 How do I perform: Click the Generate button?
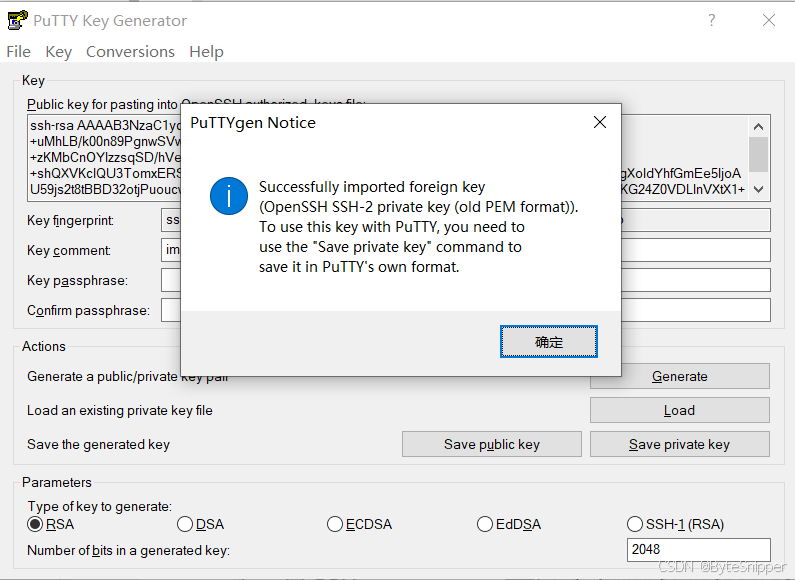679,376
